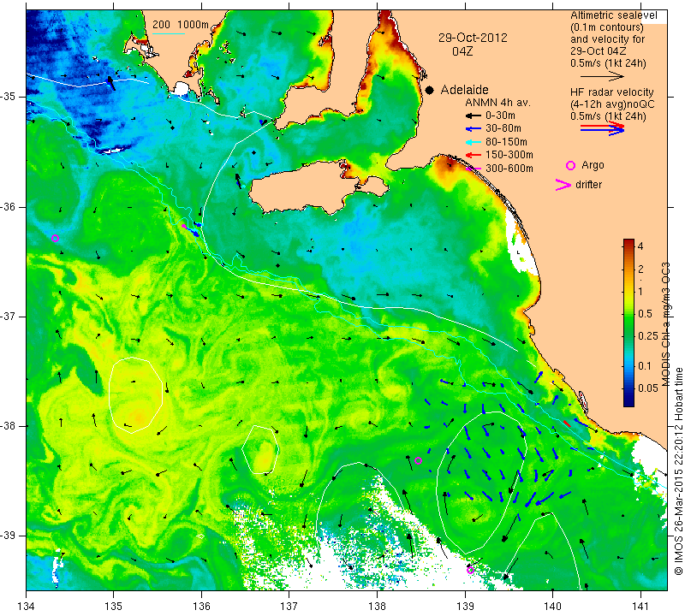The height and width of the screenshot is (616, 685).
Task: Click the black 0-30m legend arrow
Action: point(474,115)
